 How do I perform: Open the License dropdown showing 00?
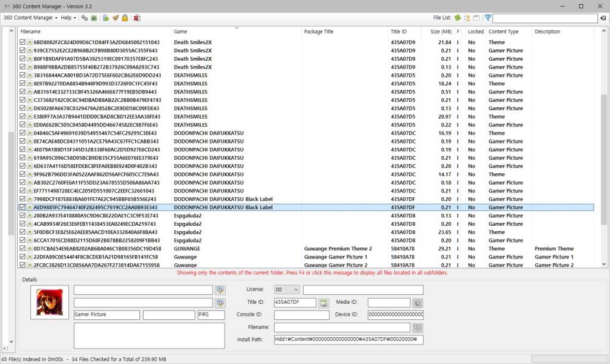(x=287, y=290)
